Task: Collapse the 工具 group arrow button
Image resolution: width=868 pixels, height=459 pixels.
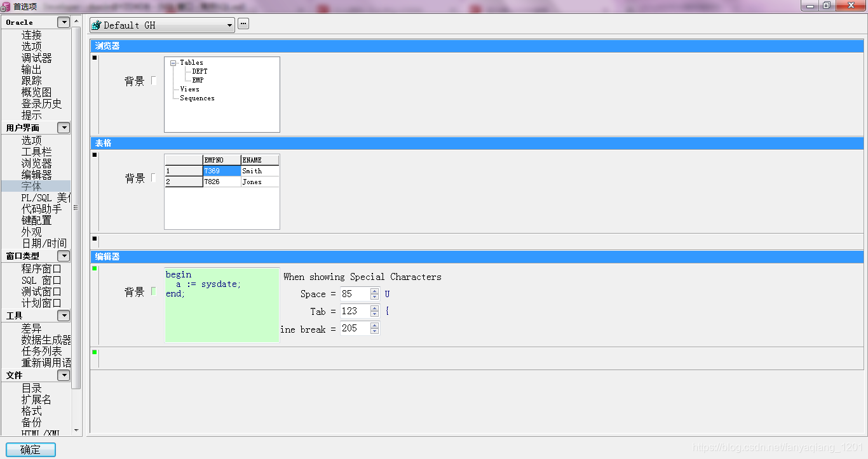Action: 64,316
